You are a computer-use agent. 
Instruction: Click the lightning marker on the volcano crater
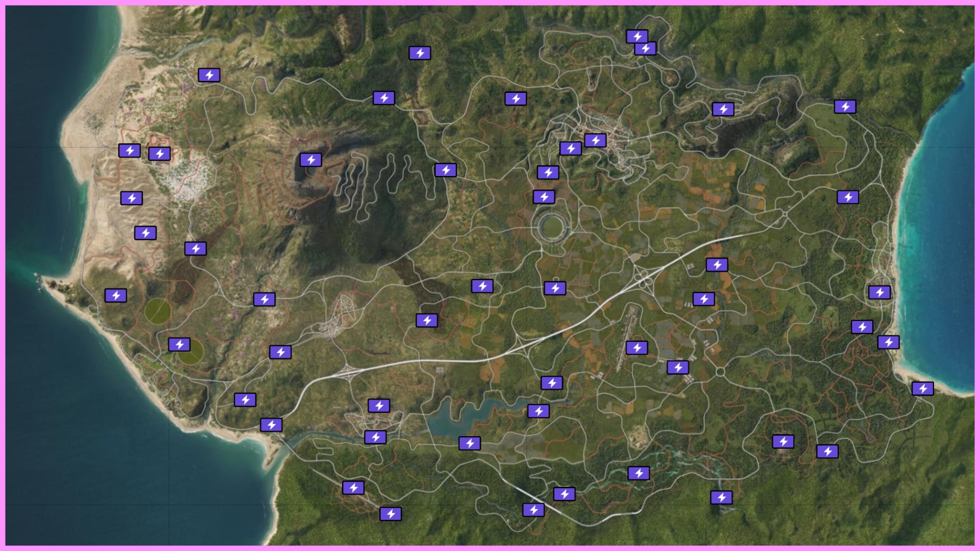click(x=311, y=160)
